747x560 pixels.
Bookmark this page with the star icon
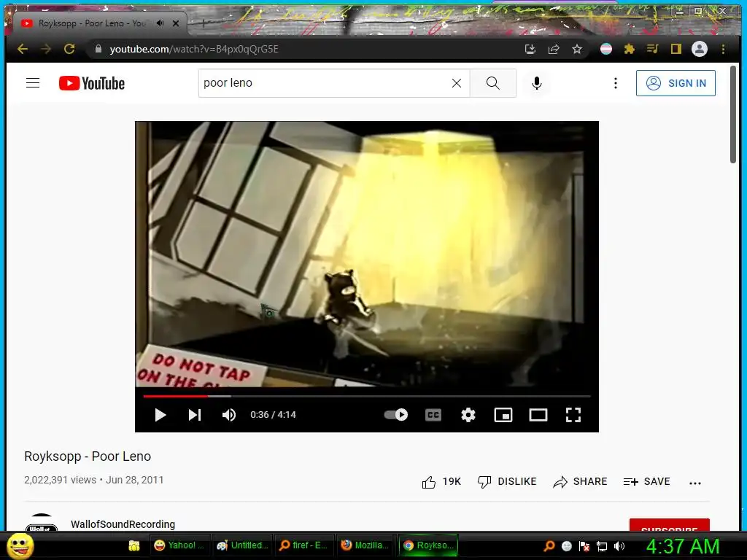[577, 49]
